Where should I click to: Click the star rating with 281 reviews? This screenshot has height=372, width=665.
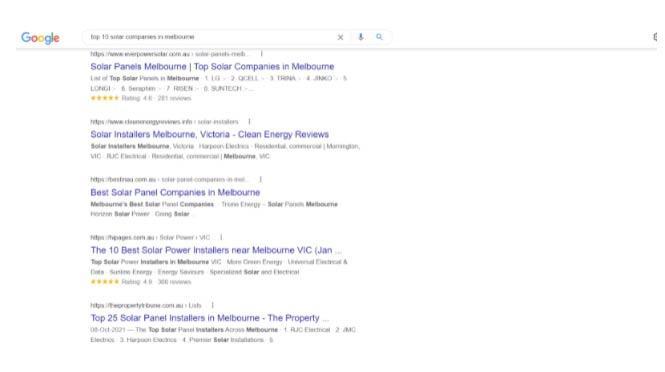coord(141,98)
